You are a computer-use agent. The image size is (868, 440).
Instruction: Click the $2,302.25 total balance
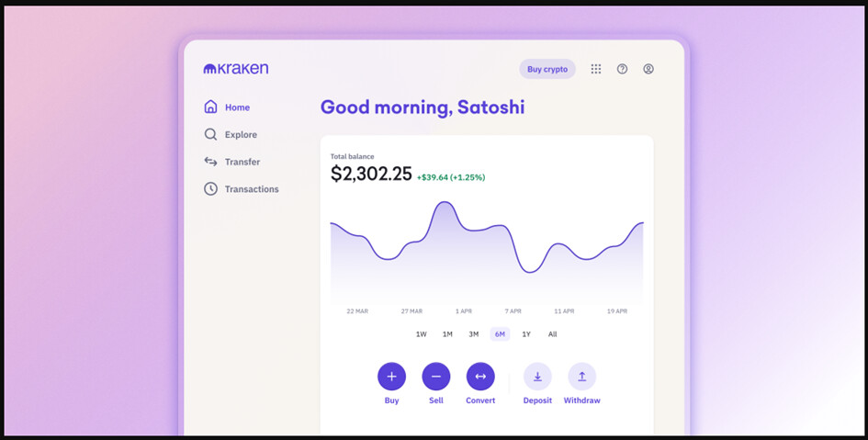point(371,174)
